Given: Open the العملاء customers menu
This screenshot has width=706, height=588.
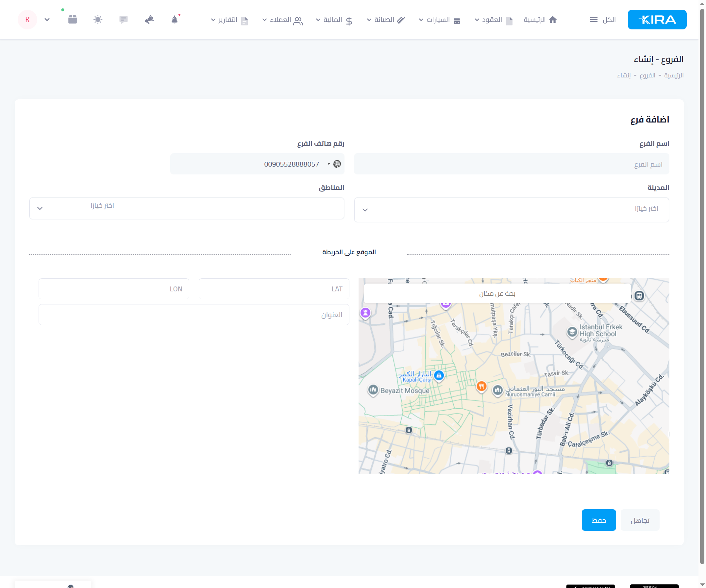Looking at the screenshot, I should [x=282, y=20].
